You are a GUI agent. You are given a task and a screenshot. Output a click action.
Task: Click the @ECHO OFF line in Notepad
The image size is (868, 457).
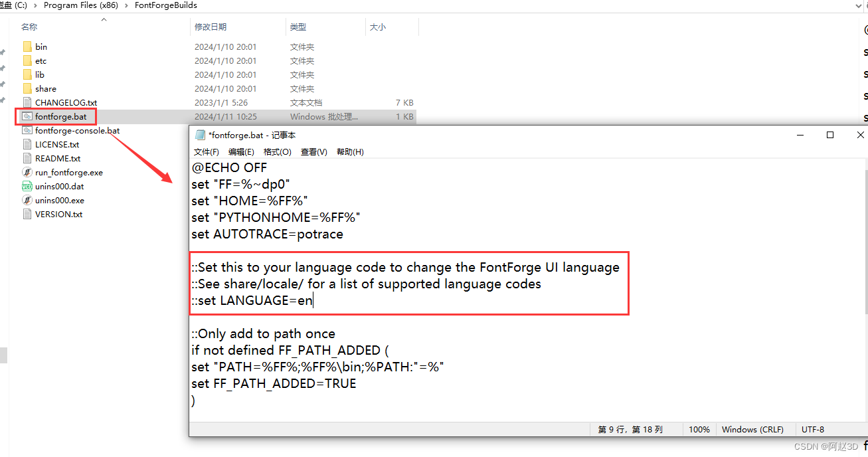[x=229, y=167]
